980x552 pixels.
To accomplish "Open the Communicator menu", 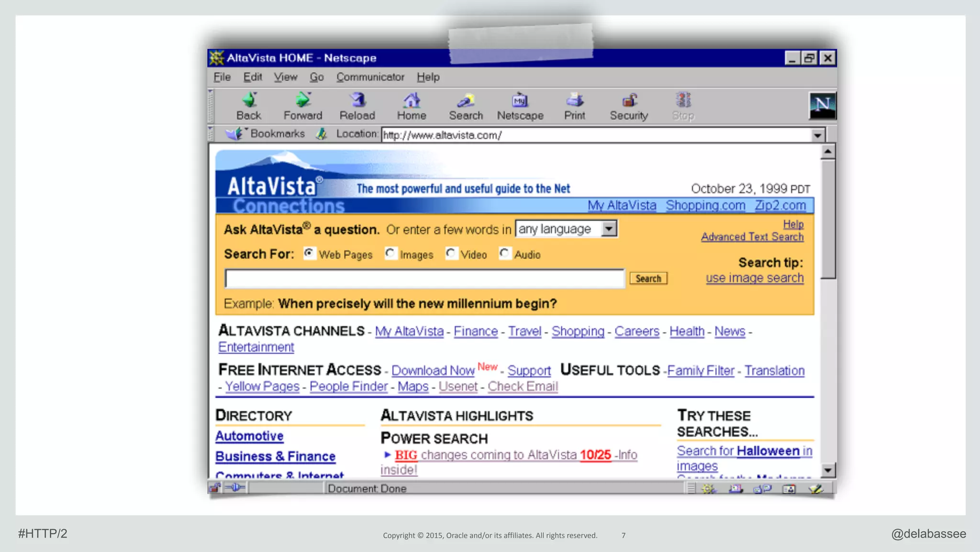I will pyautogui.click(x=370, y=77).
